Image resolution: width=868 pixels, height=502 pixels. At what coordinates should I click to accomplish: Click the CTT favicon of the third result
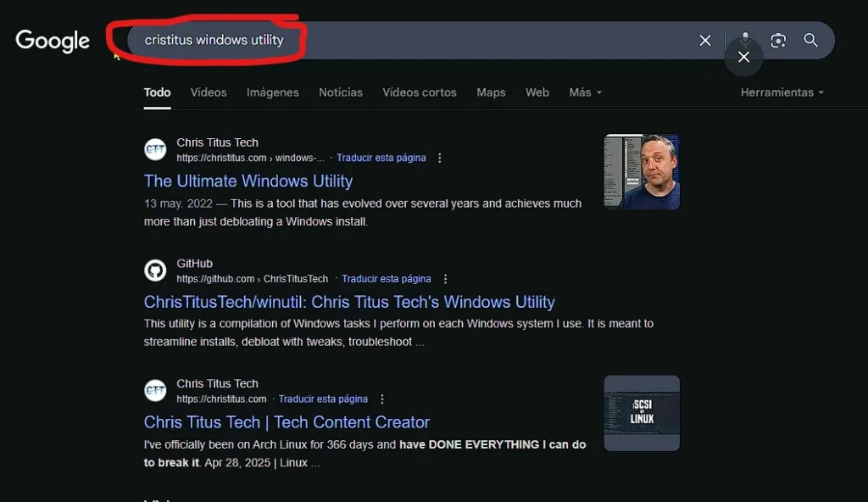[x=155, y=391]
